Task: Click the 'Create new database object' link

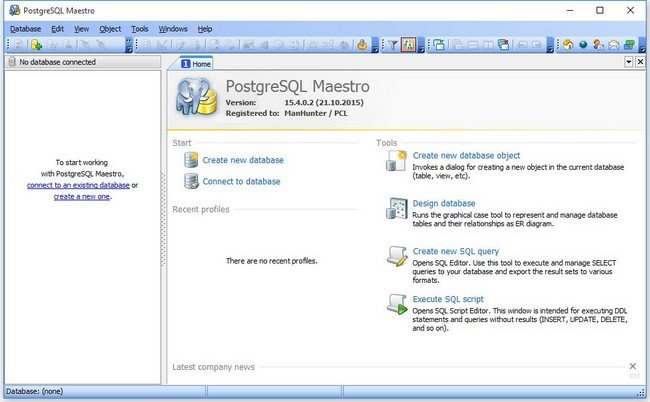Action: click(x=466, y=155)
